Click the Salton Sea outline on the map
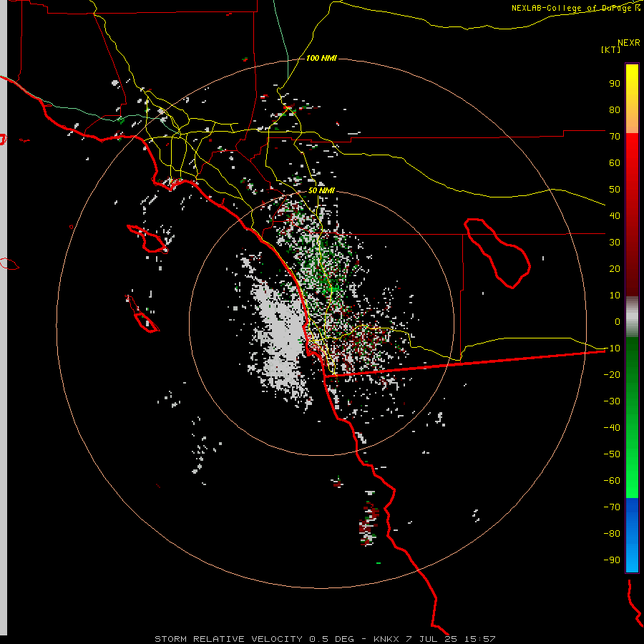Image resolution: width=644 pixels, height=644 pixels. pyautogui.click(x=497, y=253)
